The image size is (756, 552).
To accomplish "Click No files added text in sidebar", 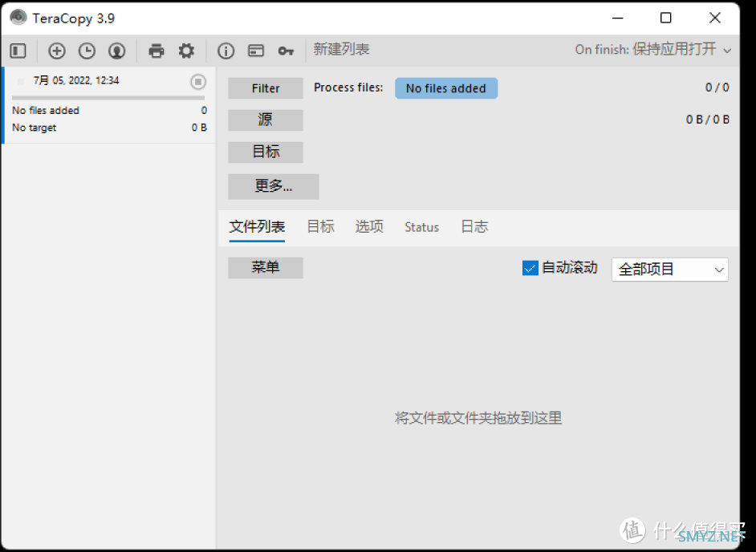I will click(46, 111).
